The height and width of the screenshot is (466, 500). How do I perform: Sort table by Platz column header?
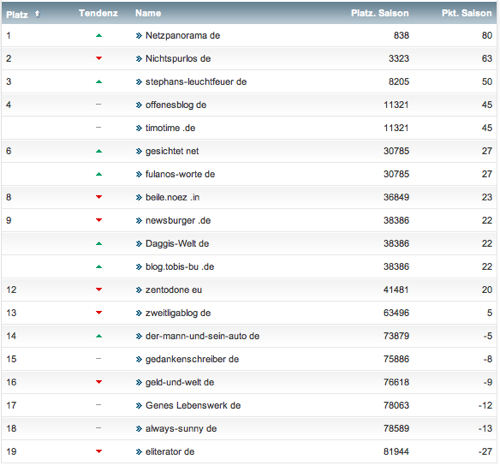(17, 14)
